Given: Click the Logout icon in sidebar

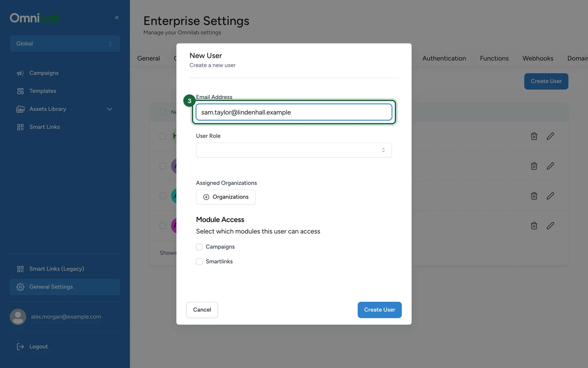Looking at the screenshot, I should tap(20, 347).
